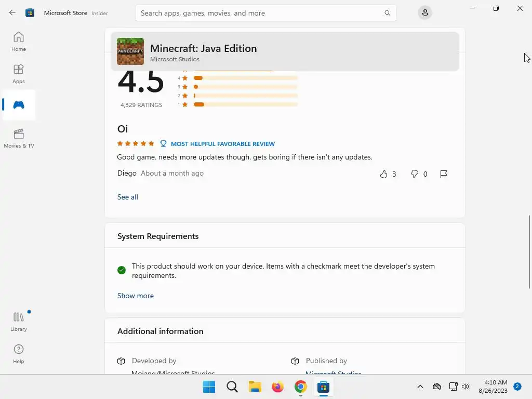Open the clock and date panel
The width and height of the screenshot is (532, 399).
coord(494,387)
